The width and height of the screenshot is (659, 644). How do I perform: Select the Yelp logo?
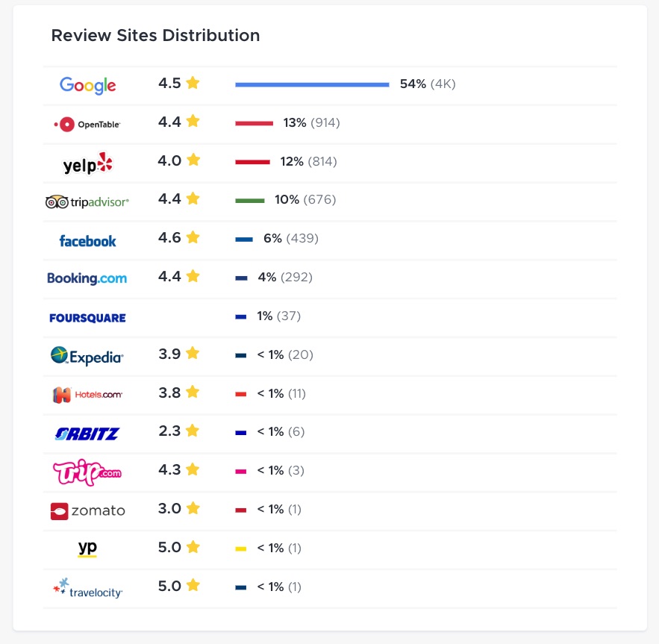coord(88,163)
